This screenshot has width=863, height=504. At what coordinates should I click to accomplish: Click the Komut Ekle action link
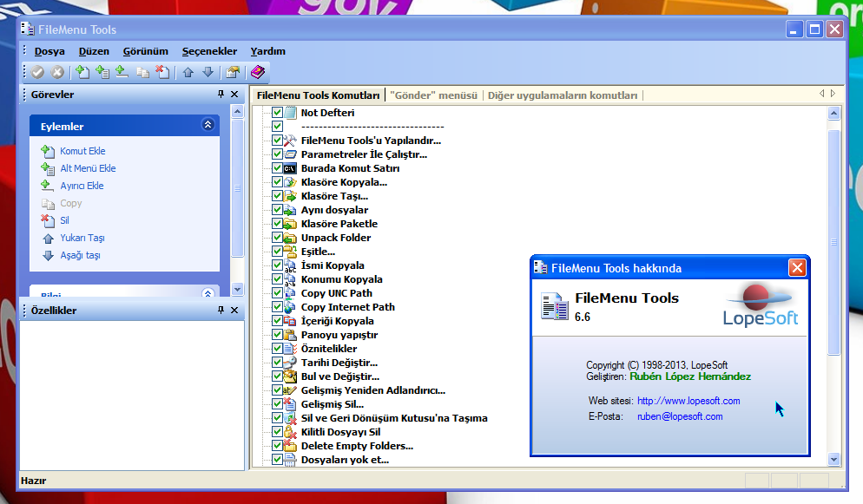tap(82, 151)
